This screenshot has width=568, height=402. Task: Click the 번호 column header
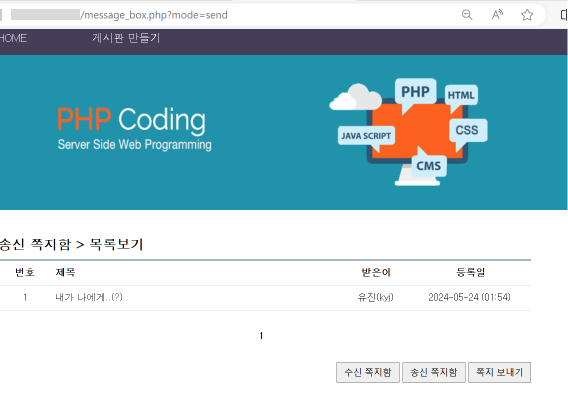(25, 272)
